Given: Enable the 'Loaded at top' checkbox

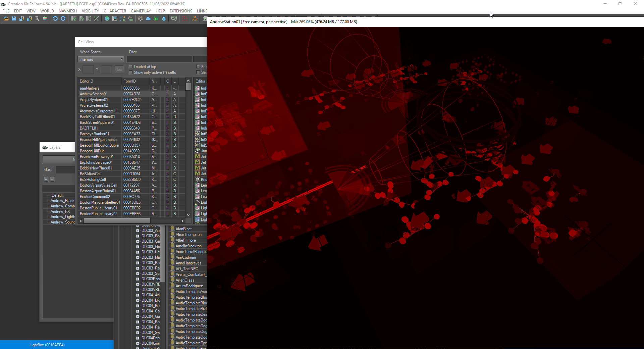Looking at the screenshot, I should 131,67.
